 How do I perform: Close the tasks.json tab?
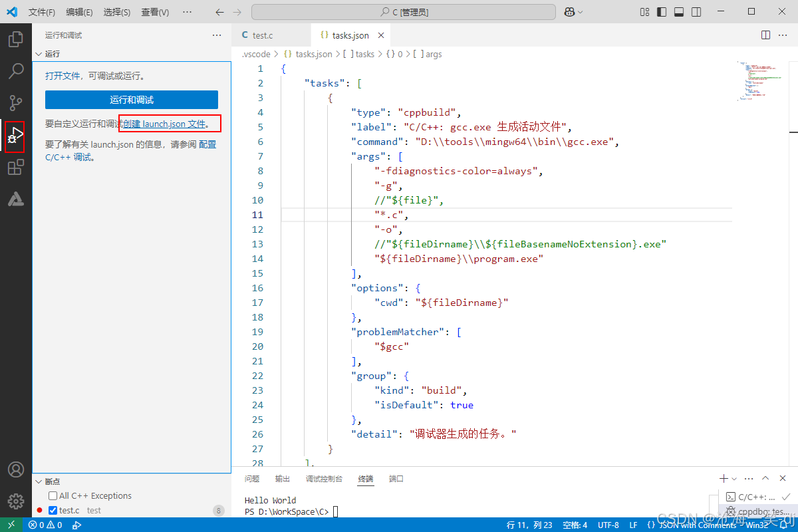[381, 35]
